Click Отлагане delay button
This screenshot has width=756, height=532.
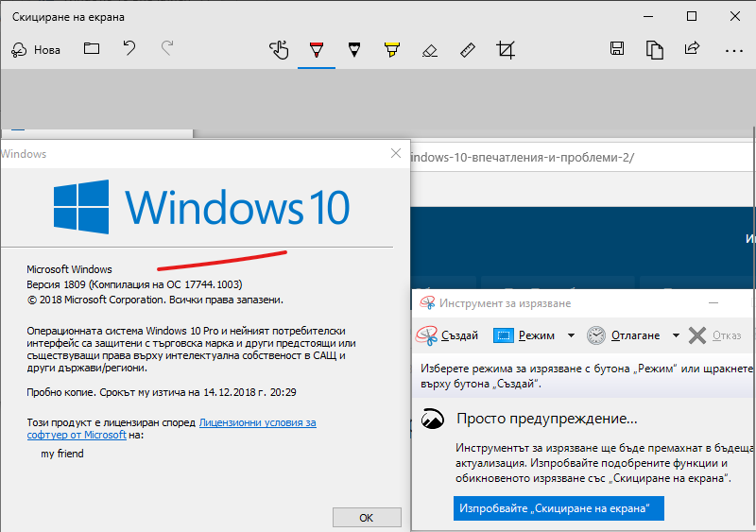[623, 335]
